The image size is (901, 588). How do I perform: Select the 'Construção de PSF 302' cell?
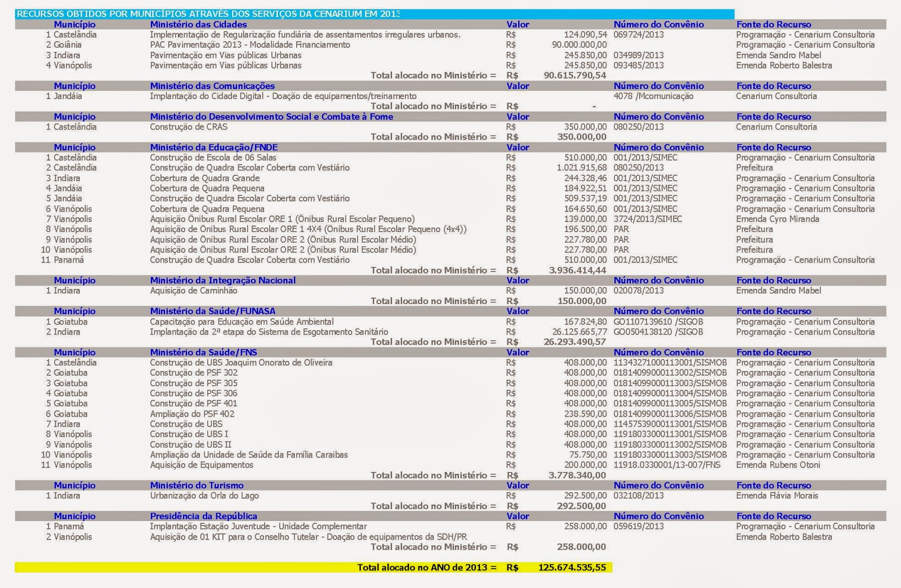[194, 372]
